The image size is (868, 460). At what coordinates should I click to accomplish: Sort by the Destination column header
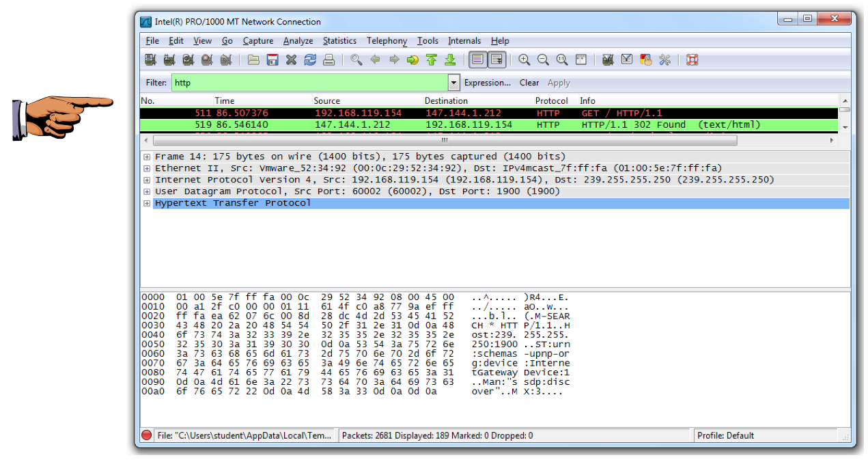pyautogui.click(x=447, y=100)
